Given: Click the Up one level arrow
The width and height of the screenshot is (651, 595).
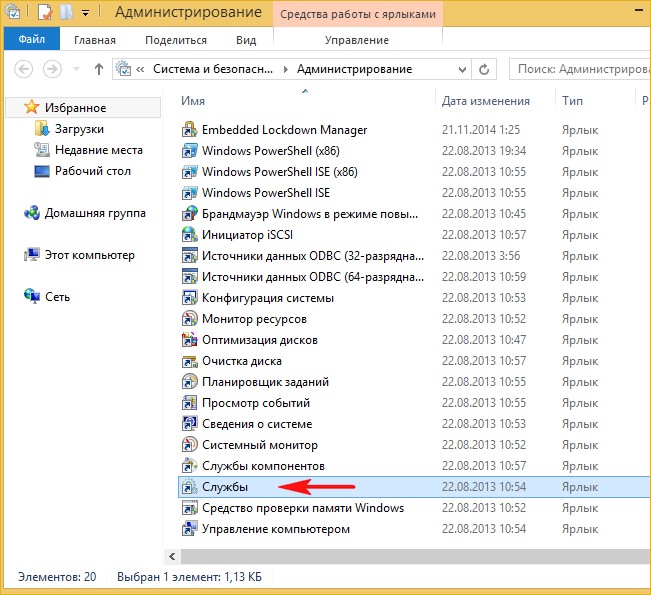Looking at the screenshot, I should pyautogui.click(x=99, y=70).
